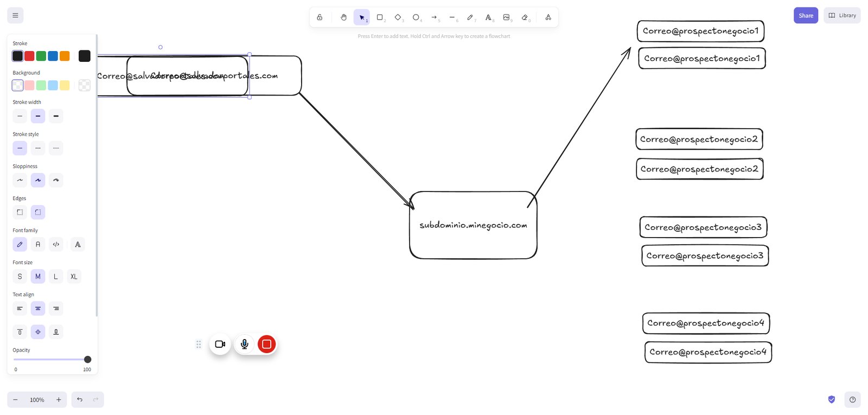Activate the Arrow tool in the toolbar
This screenshot has height=415, width=868.
click(434, 17)
